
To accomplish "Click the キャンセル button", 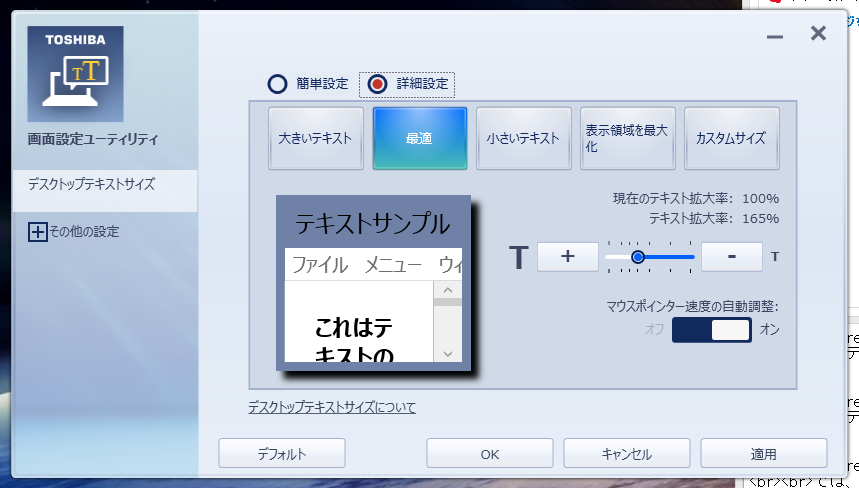I will [627, 453].
